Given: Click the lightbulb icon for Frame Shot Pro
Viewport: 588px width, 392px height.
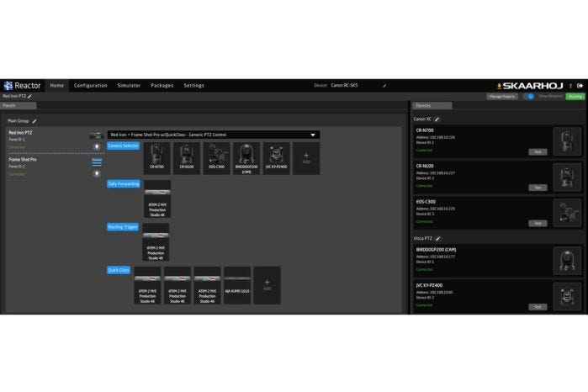Looking at the screenshot, I should 97,173.
